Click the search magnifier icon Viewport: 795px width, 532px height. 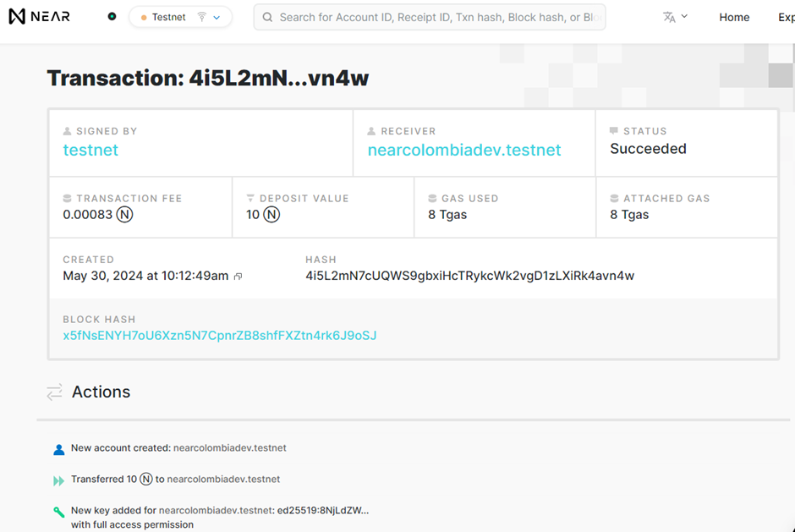pos(267,17)
